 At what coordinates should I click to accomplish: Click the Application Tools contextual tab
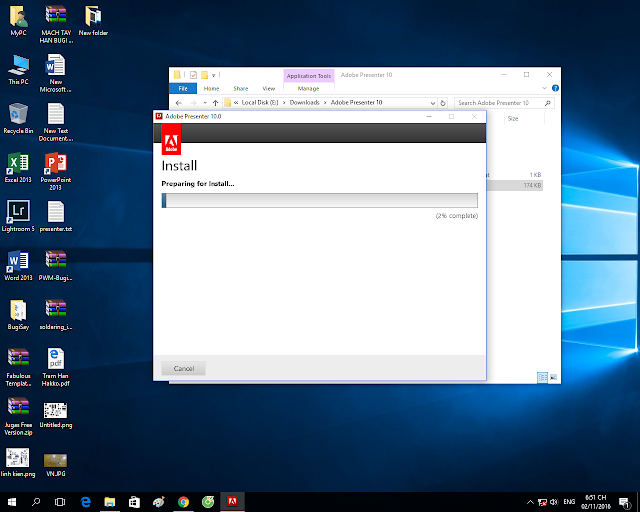[x=309, y=76]
